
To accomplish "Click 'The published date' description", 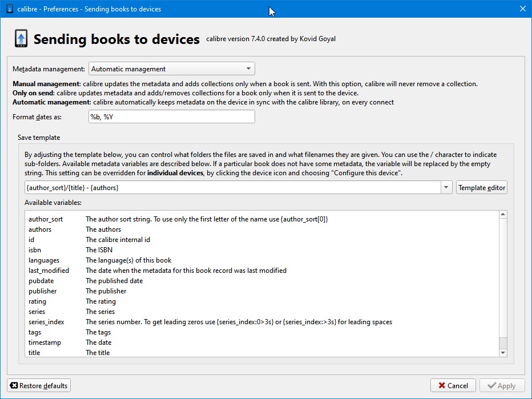I will (114, 281).
